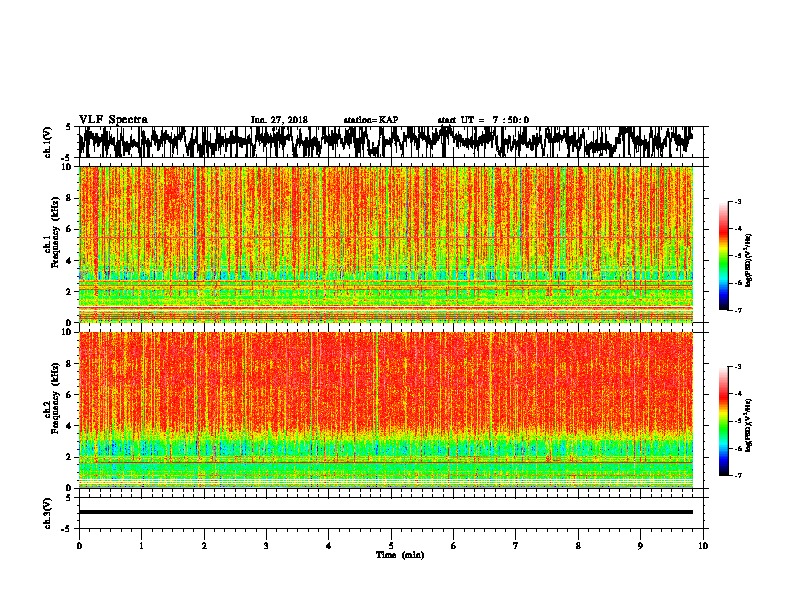Click time axis tick label "4"
The width and height of the screenshot is (792, 612).
point(329,546)
